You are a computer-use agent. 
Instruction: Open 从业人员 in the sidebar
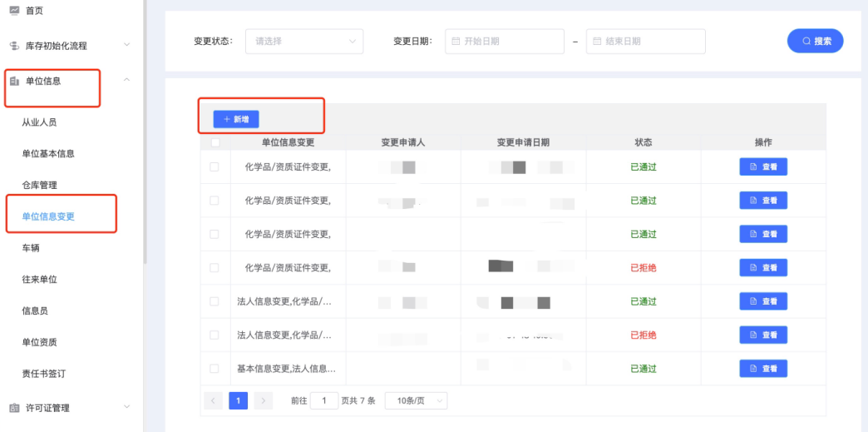[x=39, y=122]
